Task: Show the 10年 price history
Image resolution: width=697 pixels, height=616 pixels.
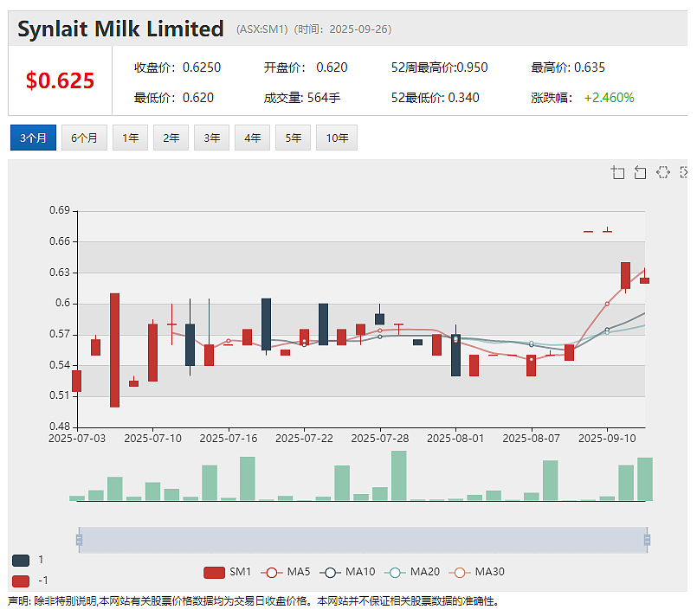Action: pos(337,138)
